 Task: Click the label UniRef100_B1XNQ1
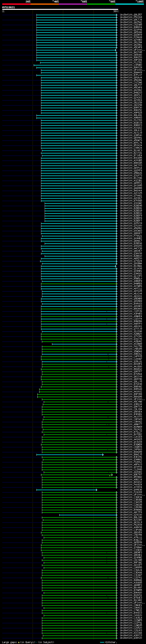131,266
